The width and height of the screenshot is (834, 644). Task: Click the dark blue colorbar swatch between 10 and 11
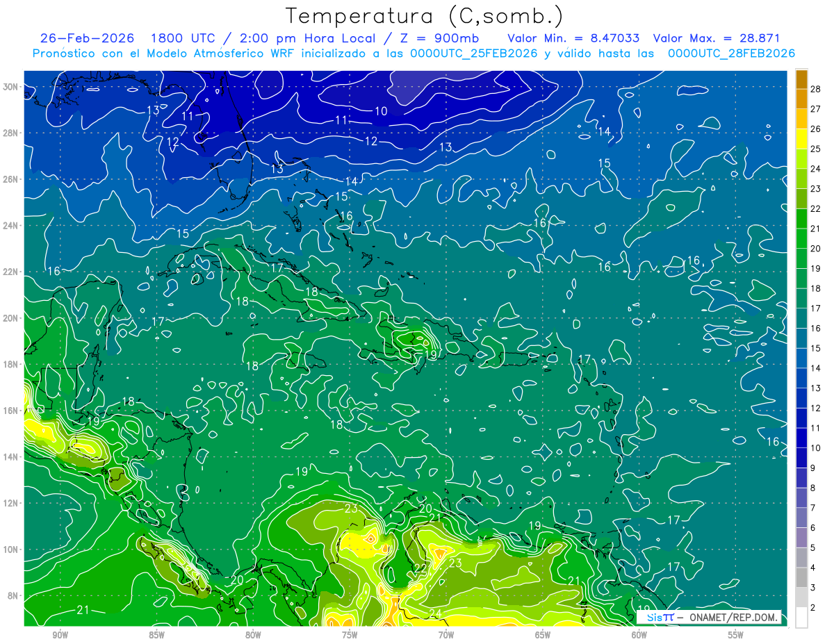(801, 438)
